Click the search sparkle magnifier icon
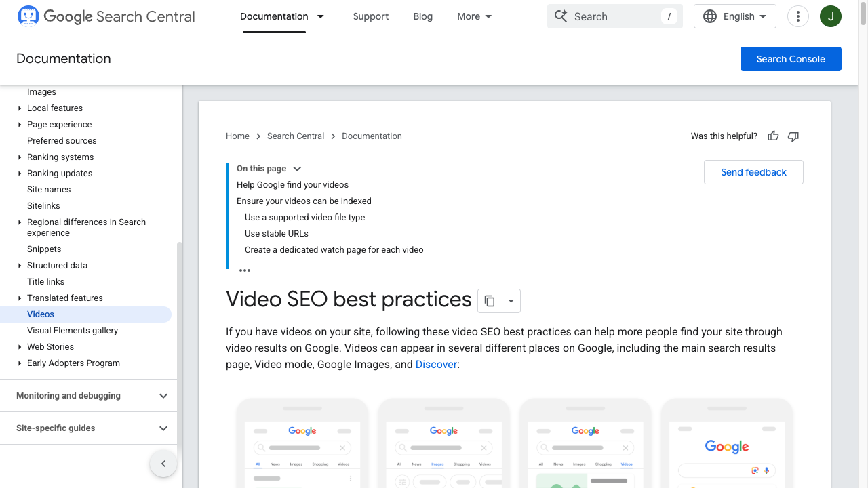Viewport: 868px width, 488px height. click(561, 16)
